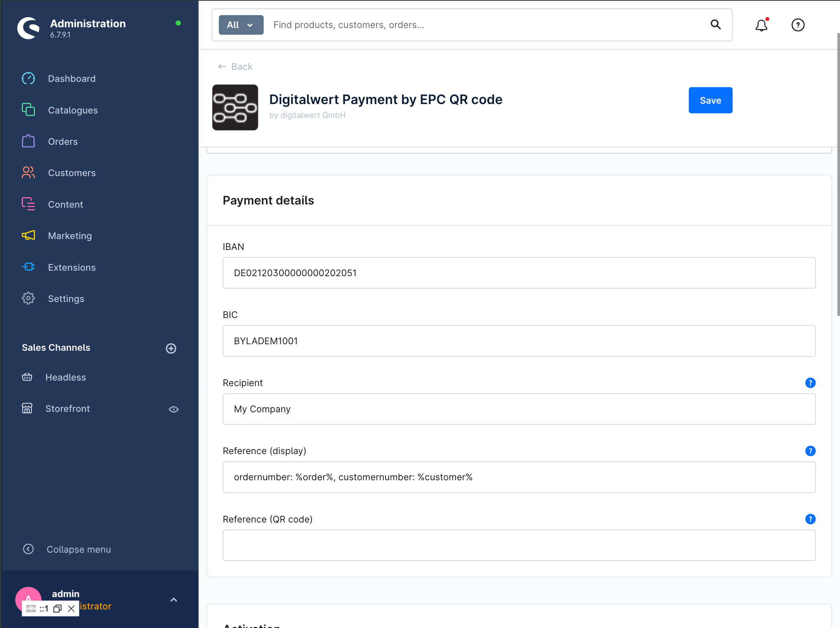Click the Headless basket icon
840x628 pixels.
coord(27,377)
